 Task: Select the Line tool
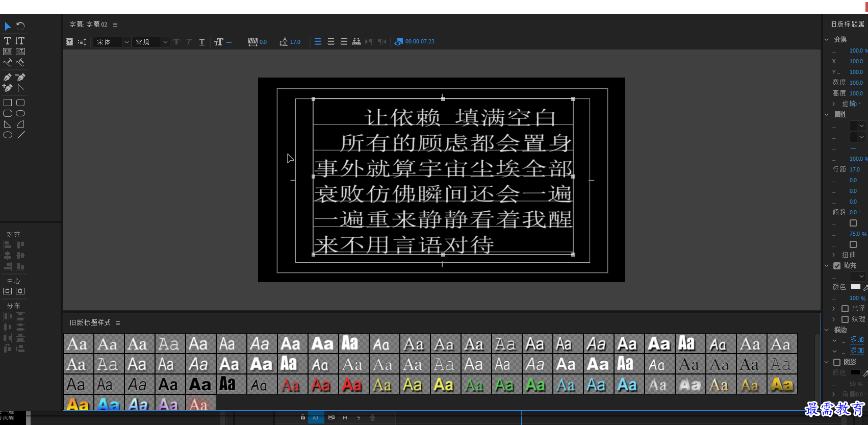(21, 135)
